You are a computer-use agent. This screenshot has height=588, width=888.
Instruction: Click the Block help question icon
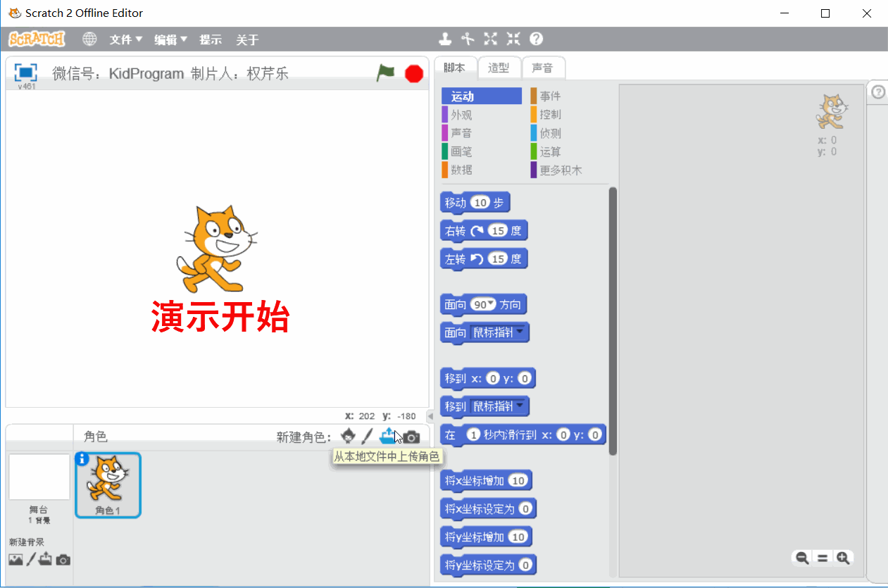point(537,39)
